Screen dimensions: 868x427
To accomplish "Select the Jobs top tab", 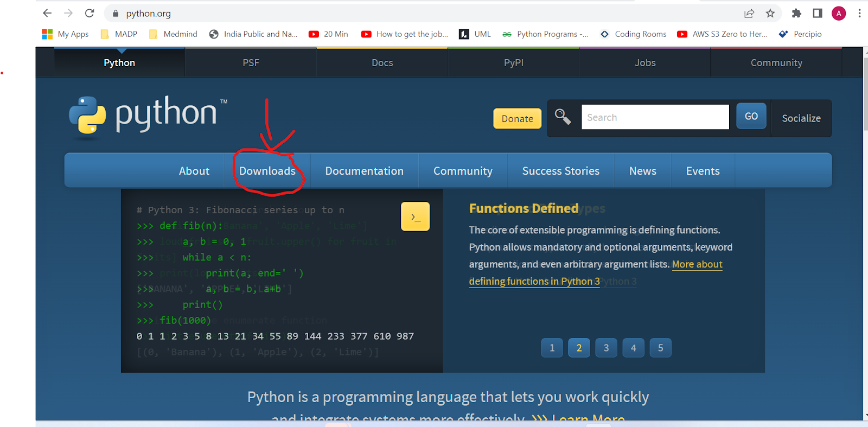I will point(645,62).
